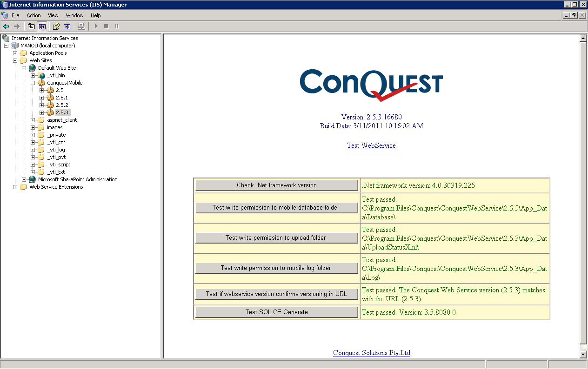Expand the Application Pools node
The image size is (588, 369).
point(15,53)
